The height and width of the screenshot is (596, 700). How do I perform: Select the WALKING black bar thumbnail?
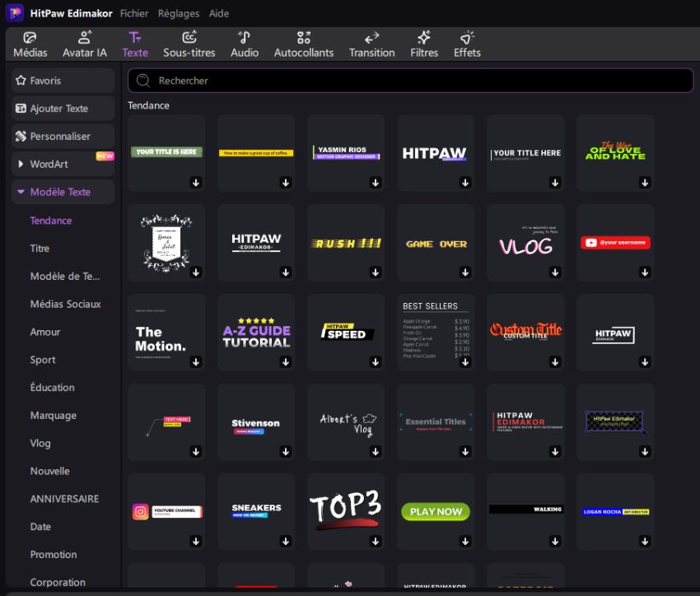tap(526, 512)
